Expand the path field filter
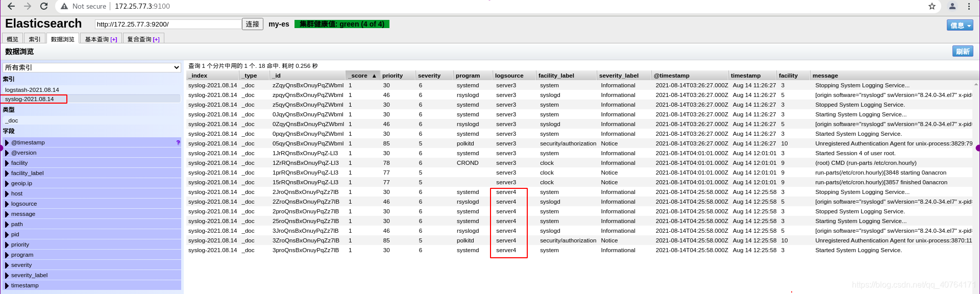 click(7, 224)
